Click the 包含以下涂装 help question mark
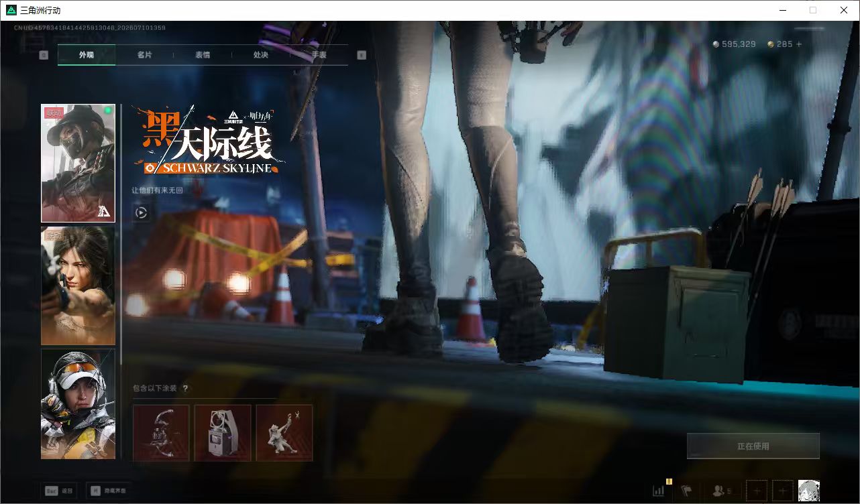Viewport: 860px width, 504px height. pyautogui.click(x=185, y=388)
